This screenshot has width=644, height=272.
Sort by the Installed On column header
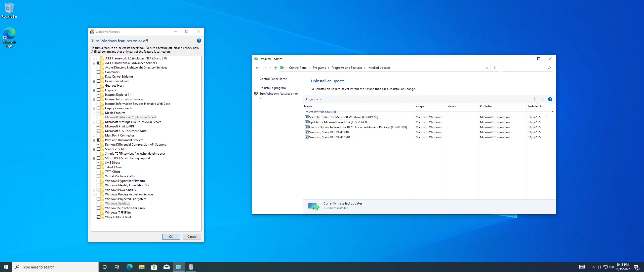coord(536,106)
